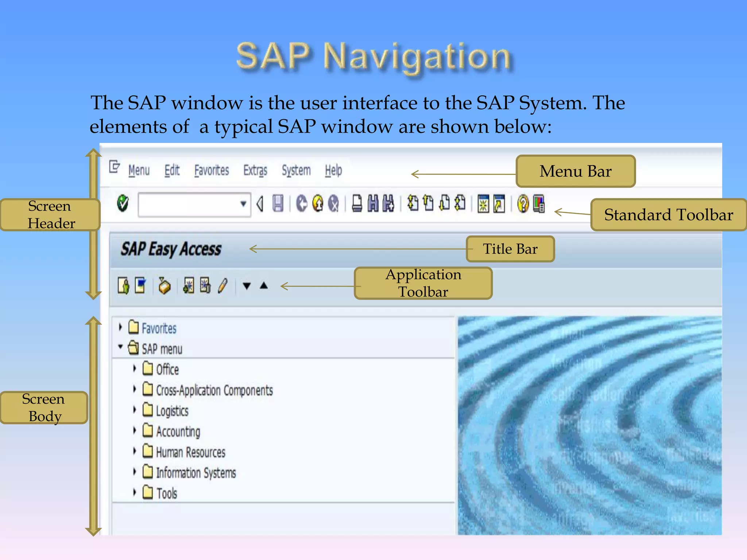Select the 'Accounting' tree label
Screen dimensions: 747x560
178,432
